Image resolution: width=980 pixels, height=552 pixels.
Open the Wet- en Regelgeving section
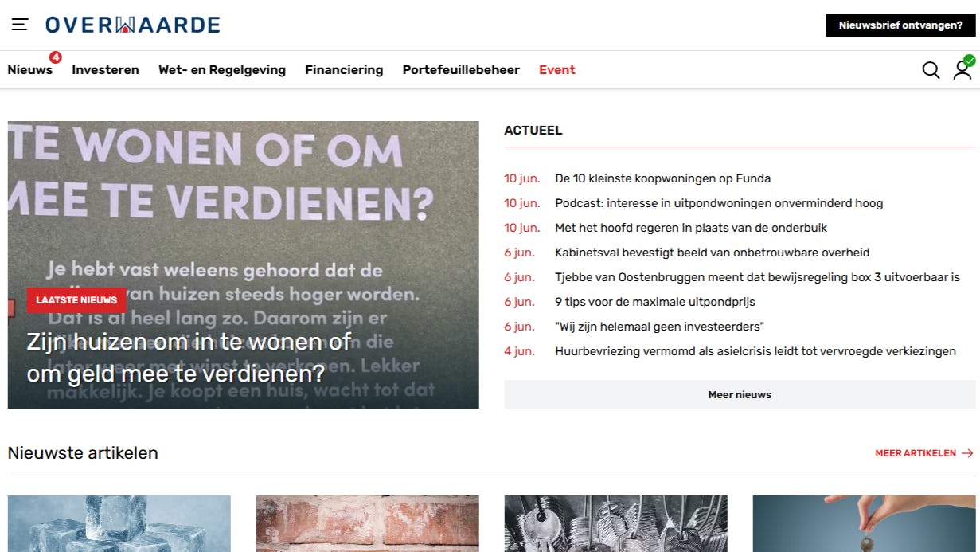(221, 70)
